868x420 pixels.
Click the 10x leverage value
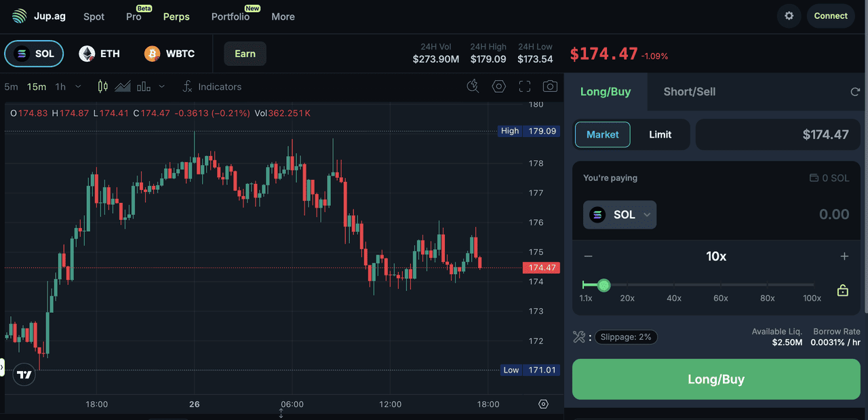(716, 256)
